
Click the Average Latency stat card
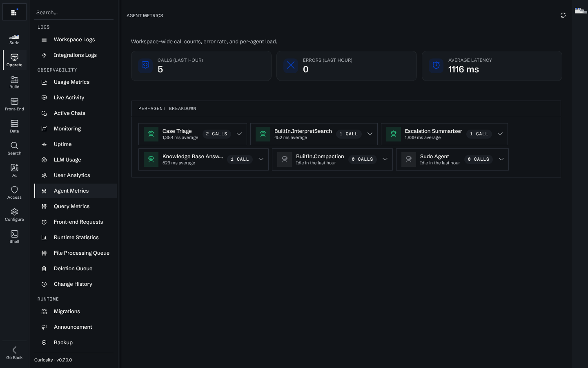click(x=492, y=66)
